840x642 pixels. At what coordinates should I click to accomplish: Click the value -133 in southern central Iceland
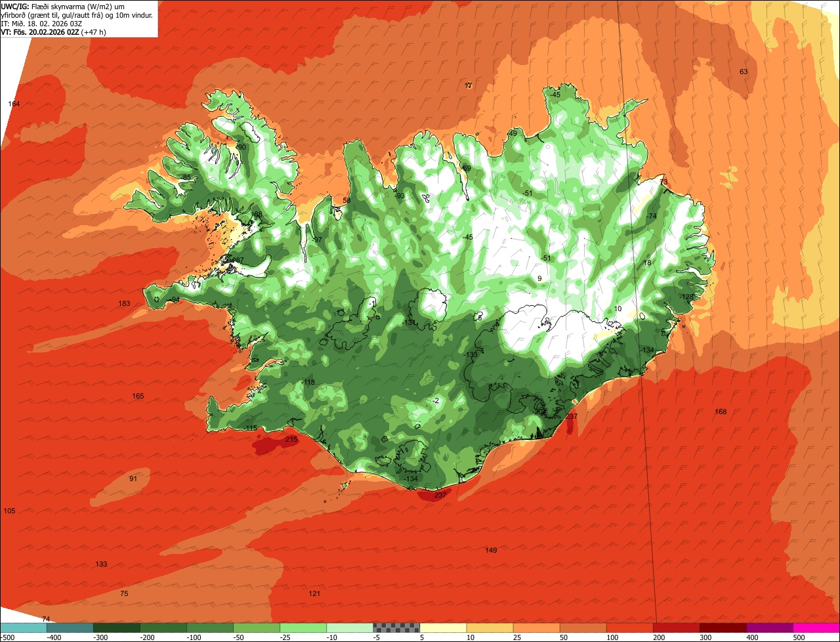coord(471,354)
